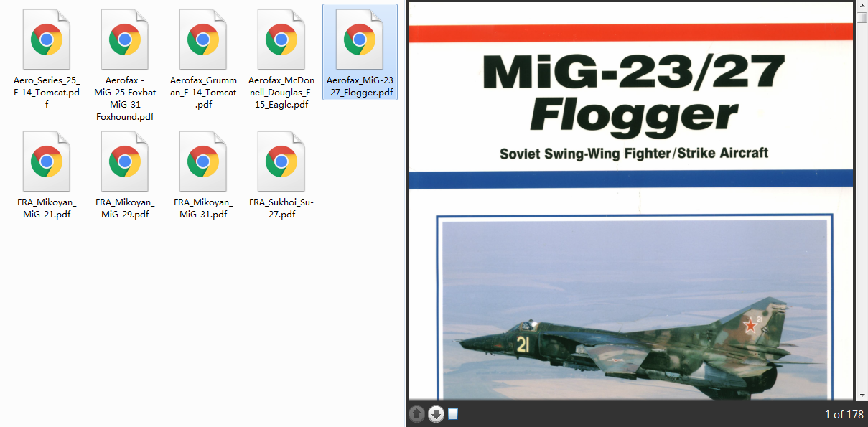This screenshot has height=427, width=868.
Task: Click the 'Aerofax_McDonnell_Douglas_F-15_Eagle.pdf' filename label
Action: coord(281,93)
